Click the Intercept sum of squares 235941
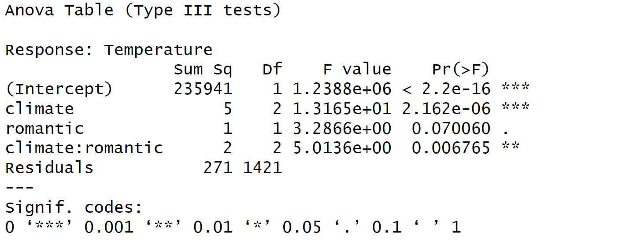The image size is (644, 244). tap(203, 89)
